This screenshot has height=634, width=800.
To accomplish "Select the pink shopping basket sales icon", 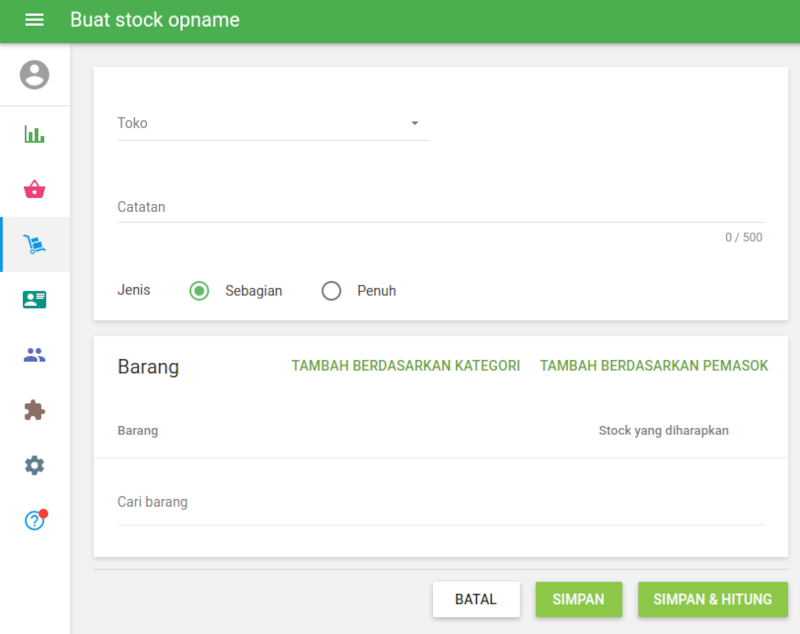I will point(34,188).
